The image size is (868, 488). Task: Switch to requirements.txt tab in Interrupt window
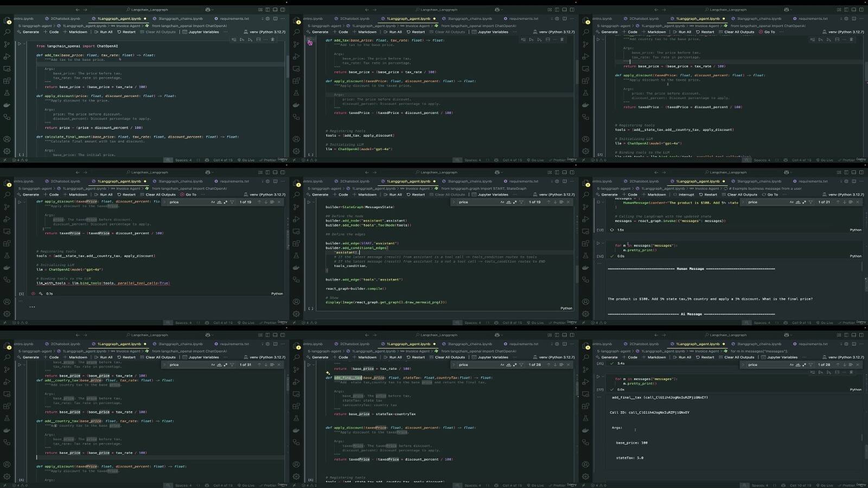810,181
